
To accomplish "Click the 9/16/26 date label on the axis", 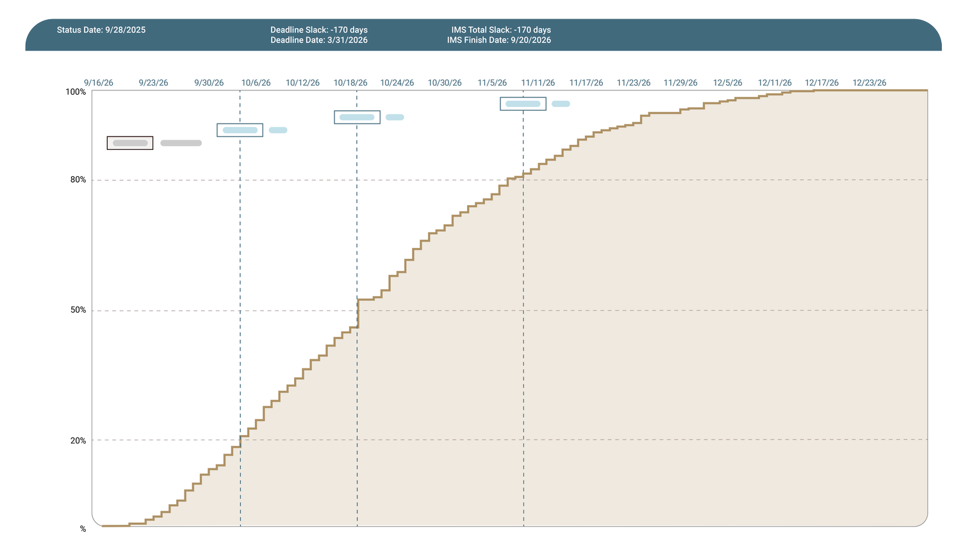I will point(99,82).
